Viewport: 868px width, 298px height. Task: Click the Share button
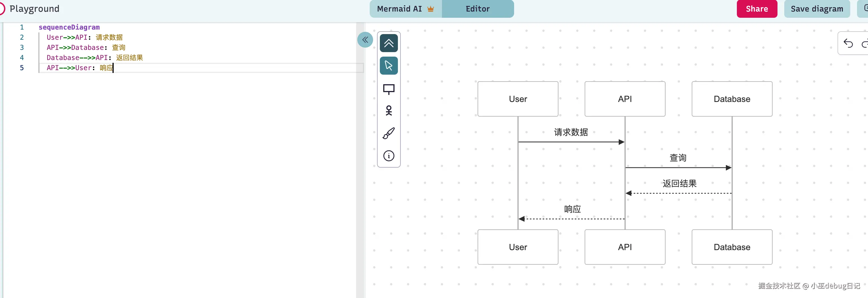point(756,9)
